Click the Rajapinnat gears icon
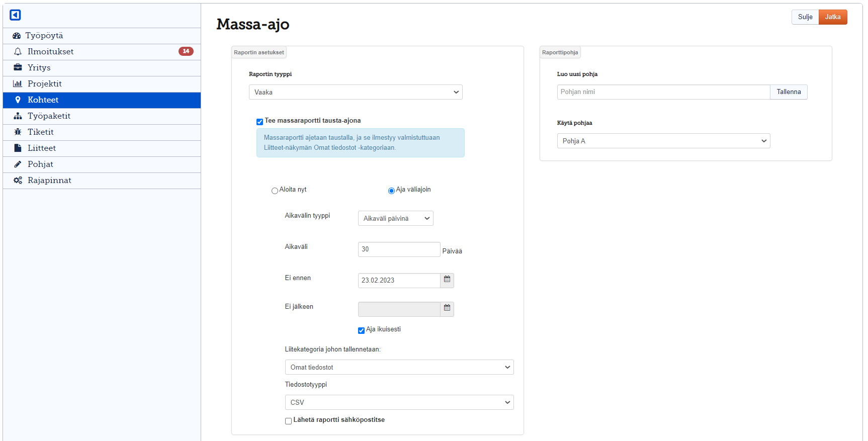The height and width of the screenshot is (441, 868). click(x=18, y=180)
